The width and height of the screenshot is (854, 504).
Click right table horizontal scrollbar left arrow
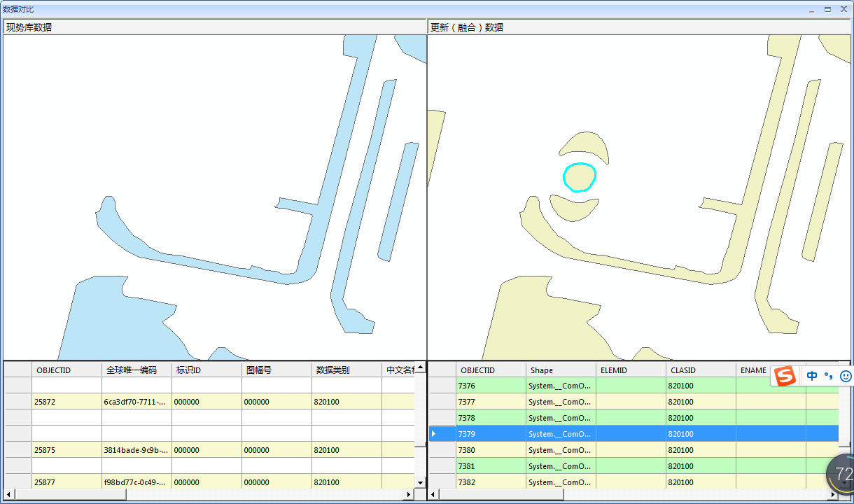pyautogui.click(x=434, y=495)
